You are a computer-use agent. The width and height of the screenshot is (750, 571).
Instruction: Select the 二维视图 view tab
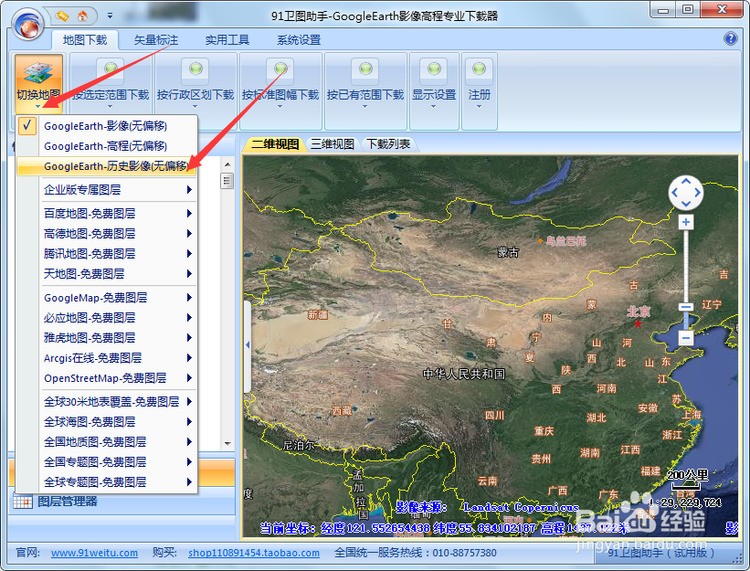[x=276, y=144]
